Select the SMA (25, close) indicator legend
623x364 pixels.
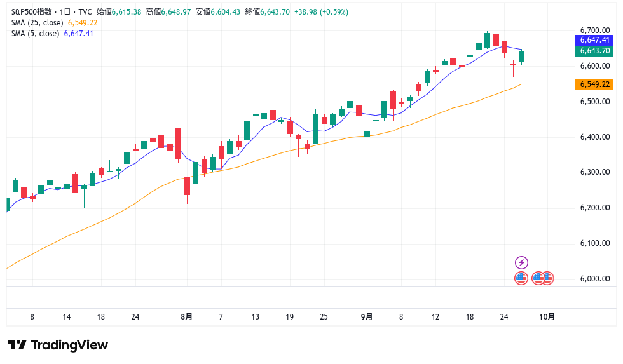pos(54,23)
